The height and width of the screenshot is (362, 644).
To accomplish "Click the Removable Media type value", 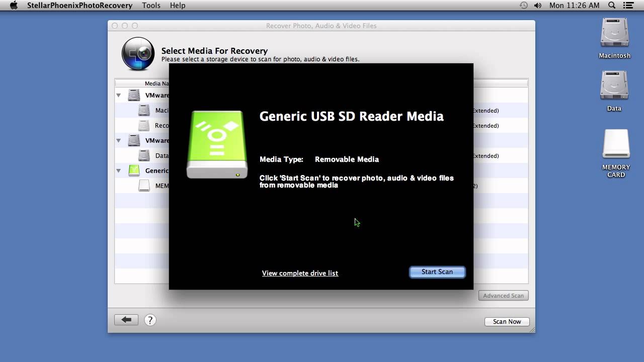I will pyautogui.click(x=347, y=159).
